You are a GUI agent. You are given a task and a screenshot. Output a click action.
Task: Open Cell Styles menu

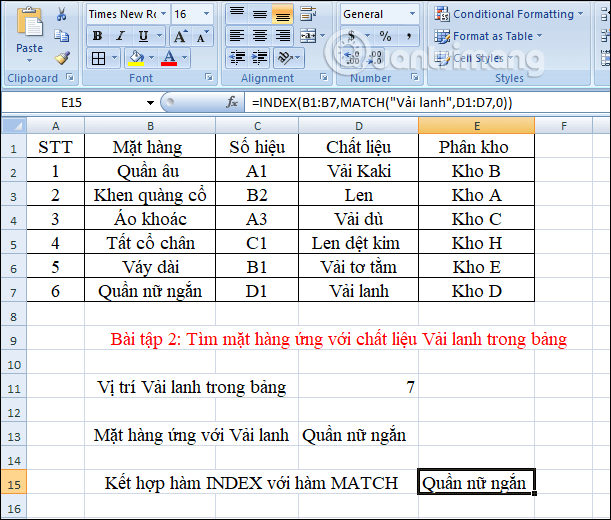[474, 58]
